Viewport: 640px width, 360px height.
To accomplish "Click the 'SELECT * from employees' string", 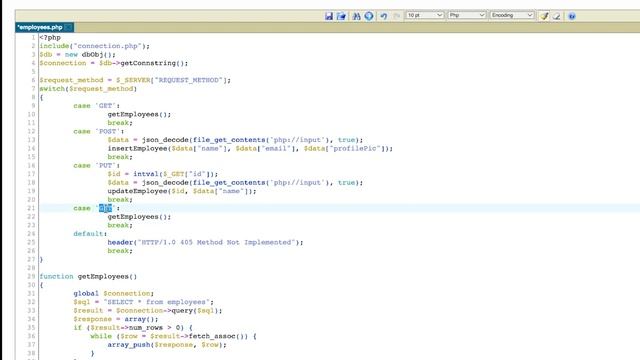I will coord(156,302).
